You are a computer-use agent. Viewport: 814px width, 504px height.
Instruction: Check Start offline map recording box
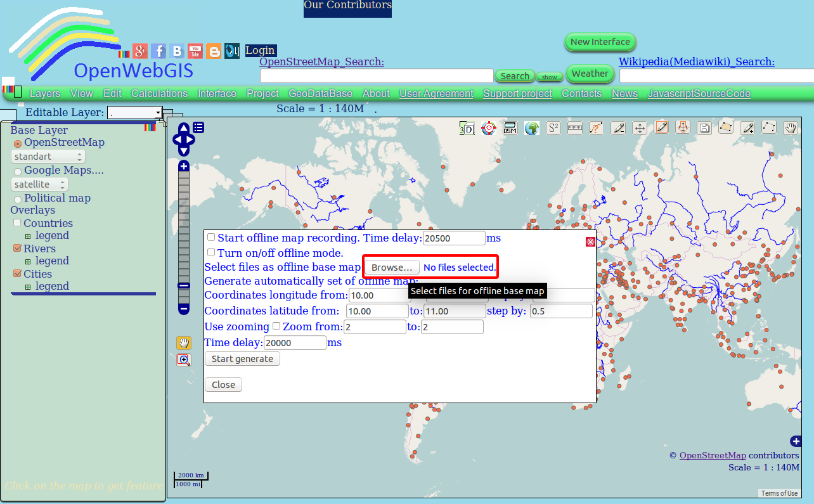[x=211, y=237]
